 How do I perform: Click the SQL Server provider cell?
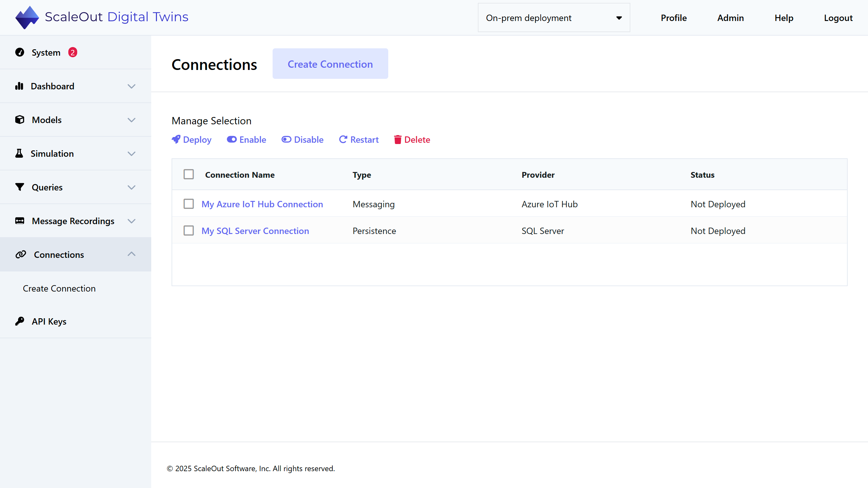543,231
